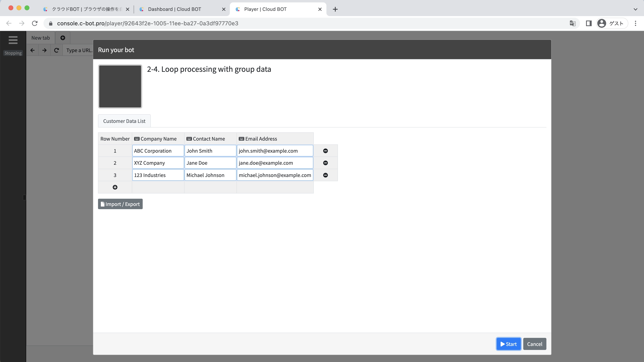644x362 pixels.
Task: Click the bot thumbnail image
Action: tap(120, 86)
